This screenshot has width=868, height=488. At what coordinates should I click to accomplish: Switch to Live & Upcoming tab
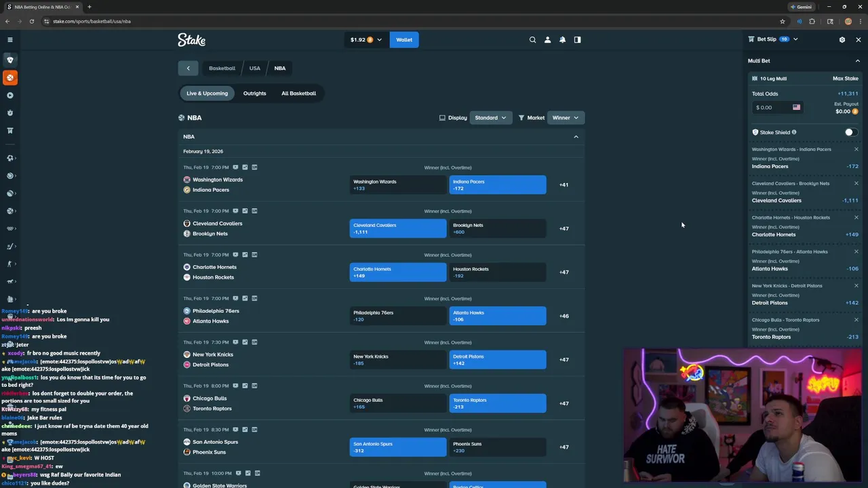tap(207, 94)
